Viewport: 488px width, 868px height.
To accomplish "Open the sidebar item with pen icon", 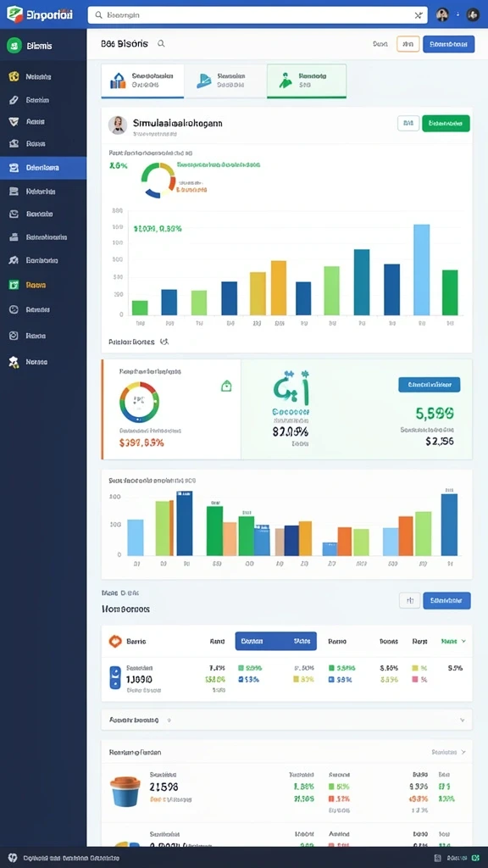I will (14, 100).
